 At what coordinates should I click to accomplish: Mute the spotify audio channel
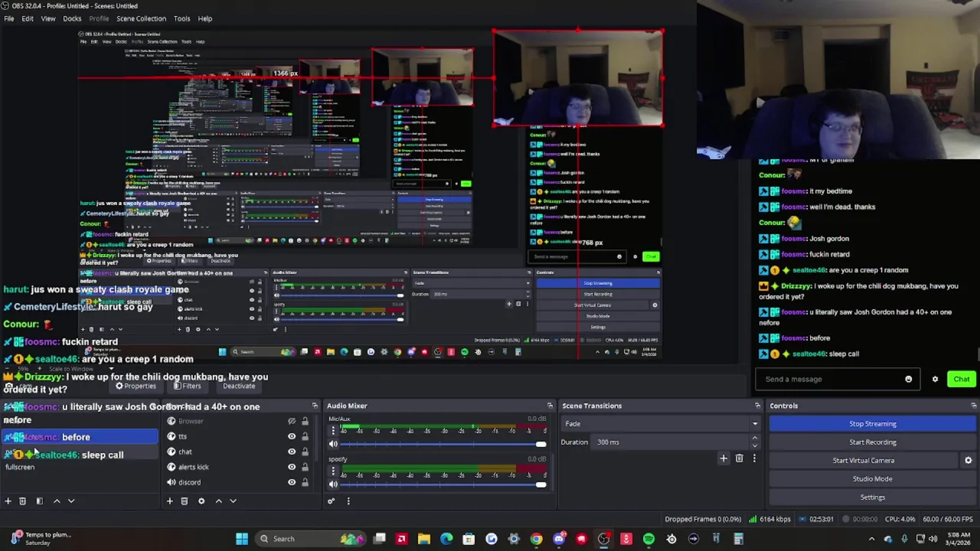(333, 484)
